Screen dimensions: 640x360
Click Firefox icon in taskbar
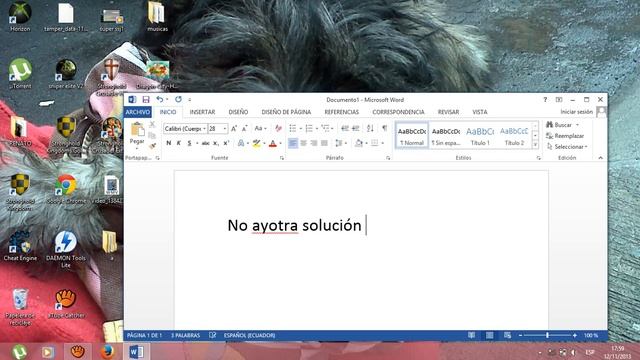click(x=107, y=351)
